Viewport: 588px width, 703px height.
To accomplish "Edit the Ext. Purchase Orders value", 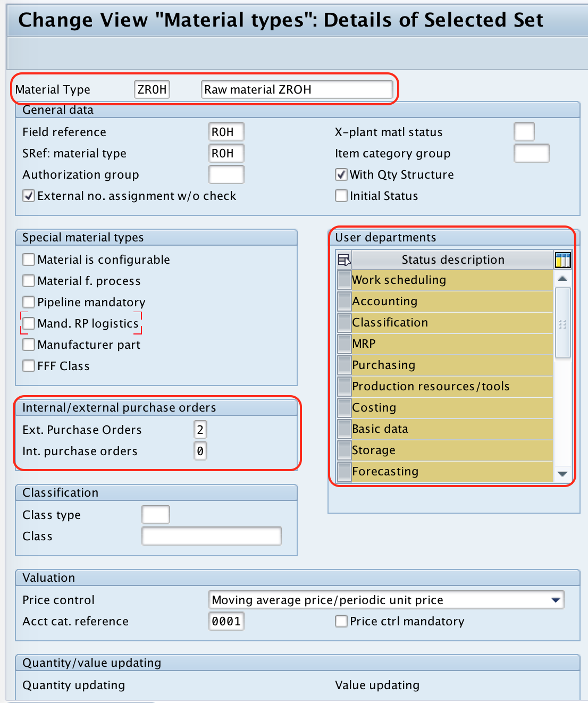I will coord(200,429).
